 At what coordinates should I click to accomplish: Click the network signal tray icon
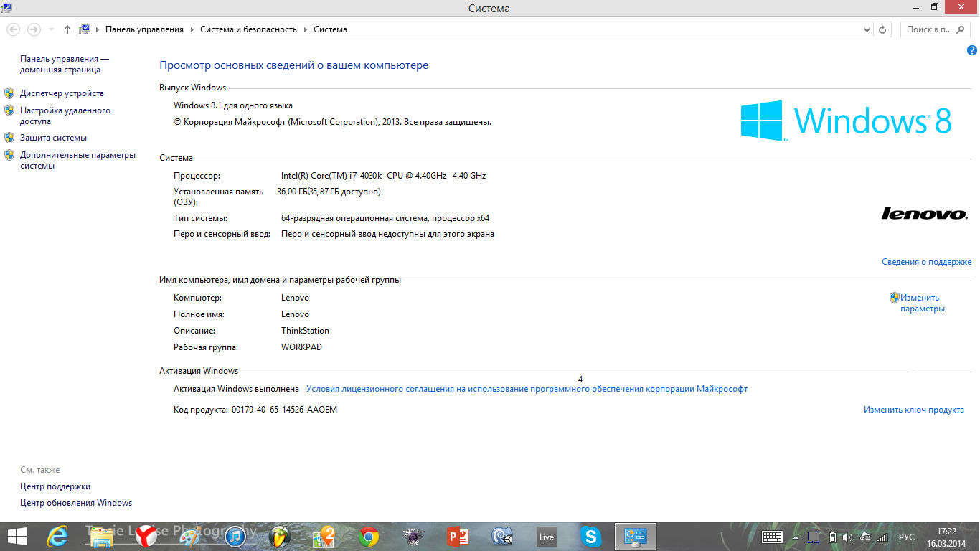click(882, 537)
